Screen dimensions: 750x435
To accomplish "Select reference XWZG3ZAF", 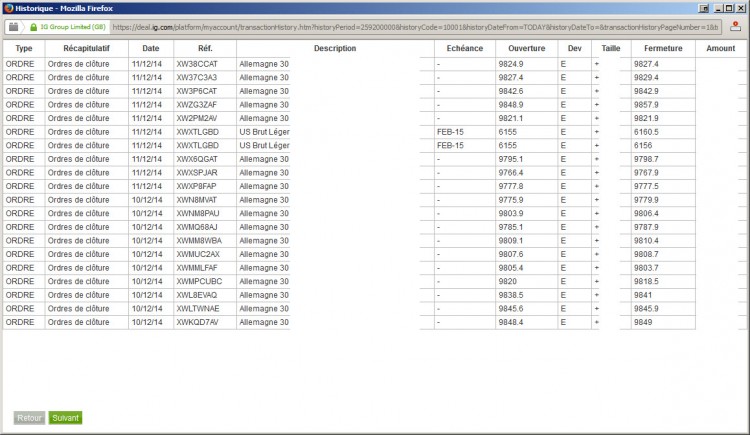I will 197,105.
